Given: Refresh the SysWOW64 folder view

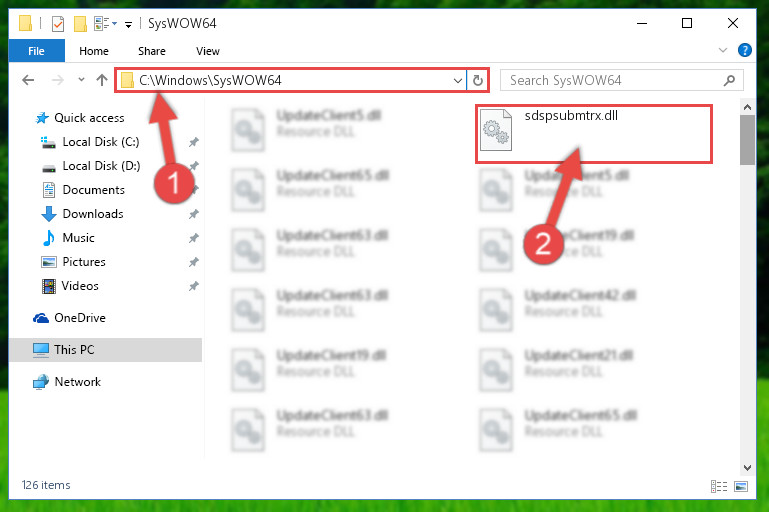Looking at the screenshot, I should [x=478, y=80].
